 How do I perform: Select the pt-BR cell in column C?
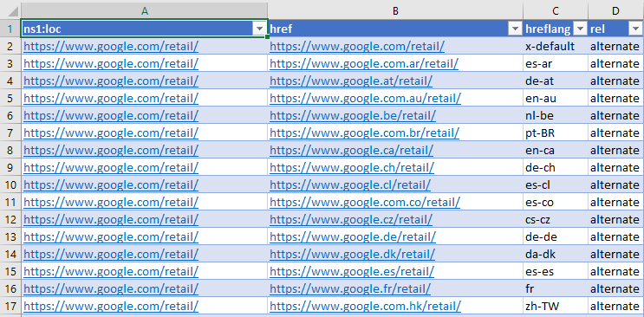[x=556, y=133]
